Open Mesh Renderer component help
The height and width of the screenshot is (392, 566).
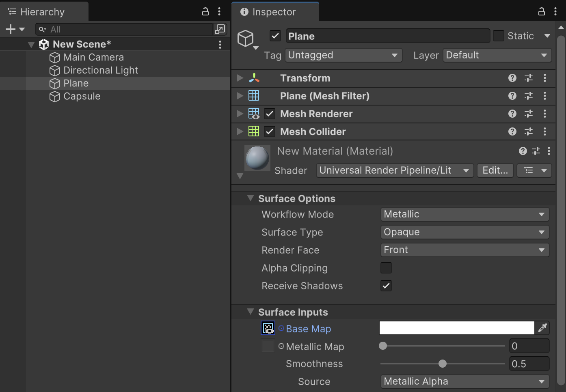[x=512, y=114]
